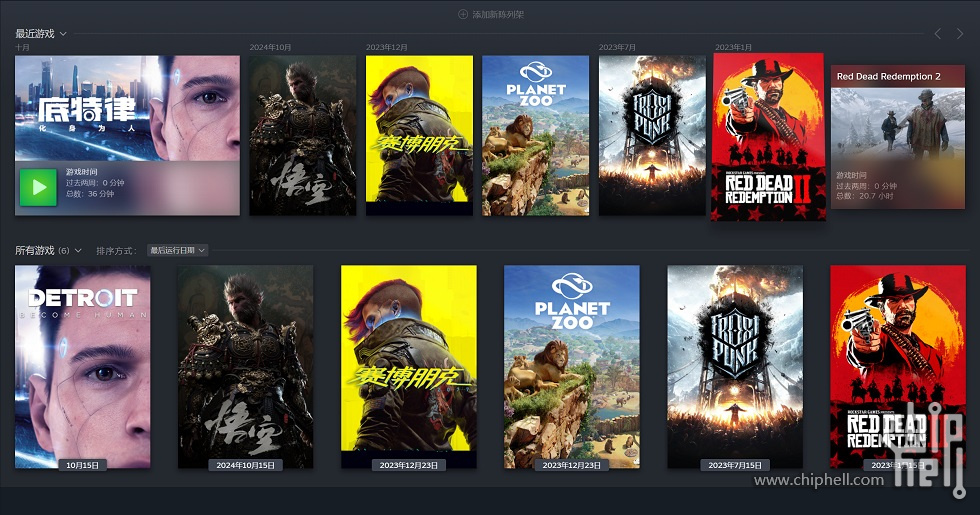Open Frostpunk in the all games shelf
The height and width of the screenshot is (515, 980).
(735, 367)
